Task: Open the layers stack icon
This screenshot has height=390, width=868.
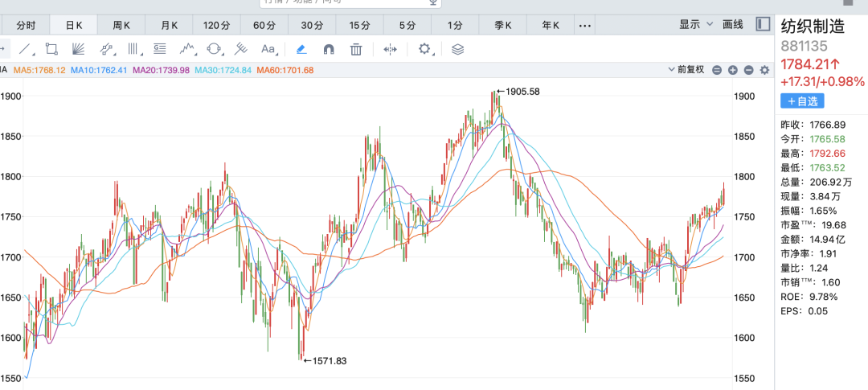Action: coord(458,49)
